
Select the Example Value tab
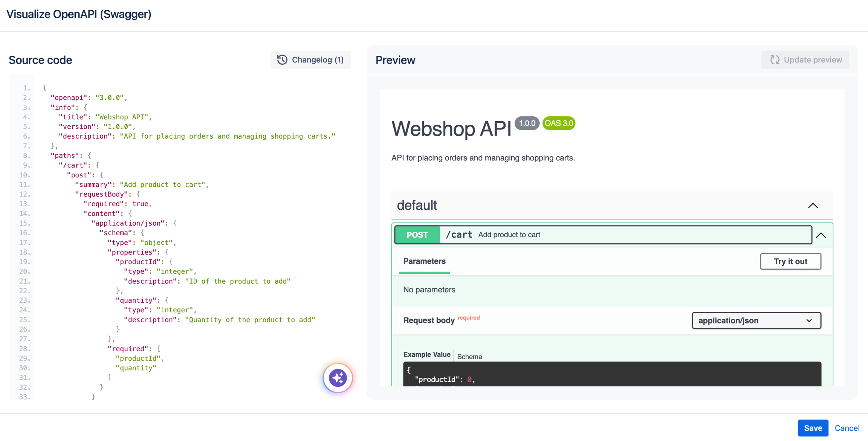click(426, 354)
